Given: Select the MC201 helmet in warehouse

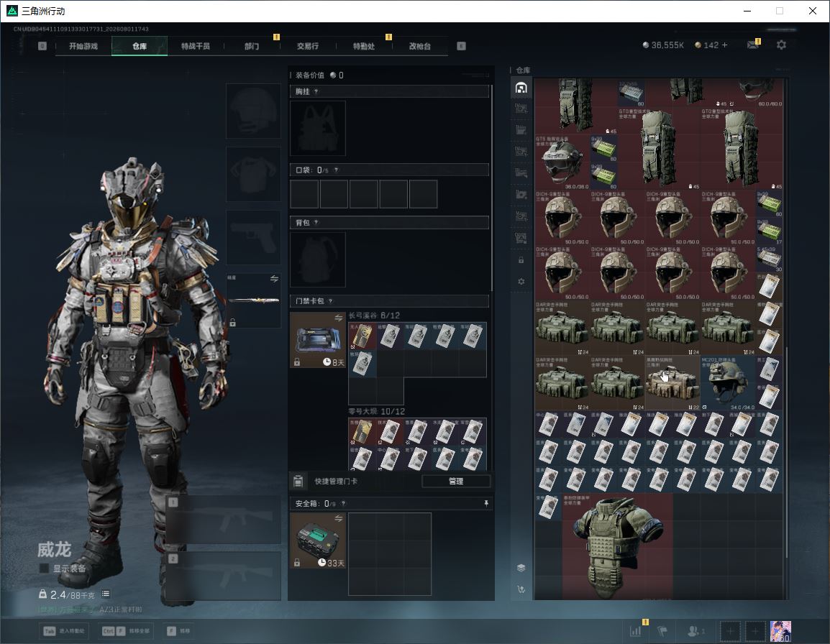Looking at the screenshot, I should pos(727,382).
